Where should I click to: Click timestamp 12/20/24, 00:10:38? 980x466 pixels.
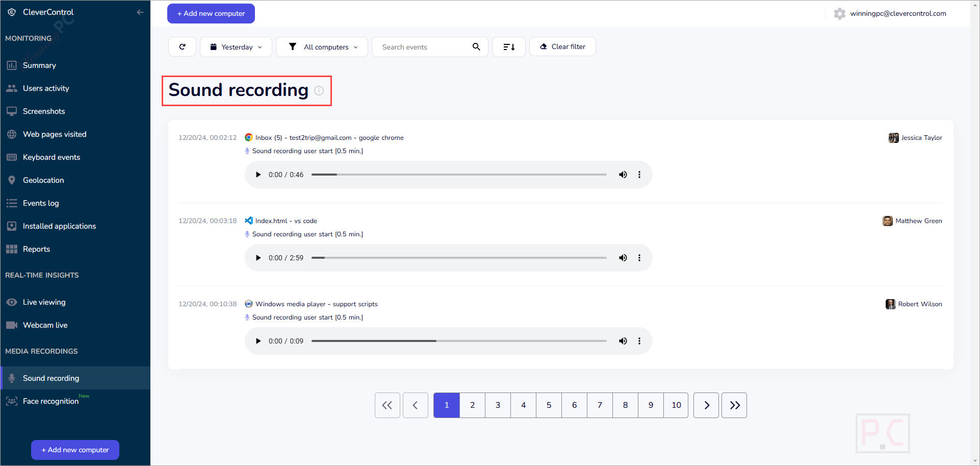pos(208,304)
